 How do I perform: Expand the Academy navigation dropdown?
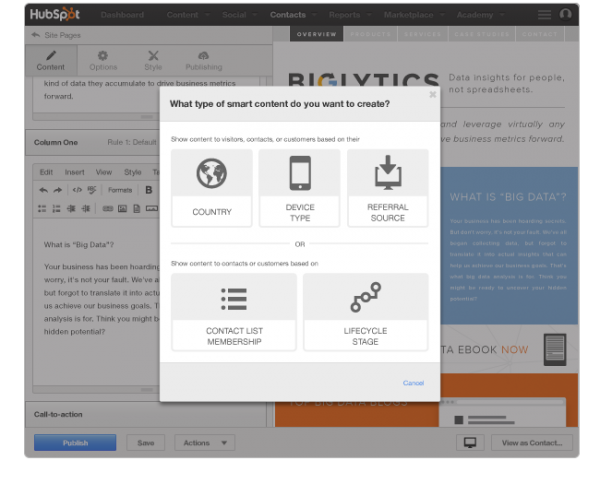point(480,15)
